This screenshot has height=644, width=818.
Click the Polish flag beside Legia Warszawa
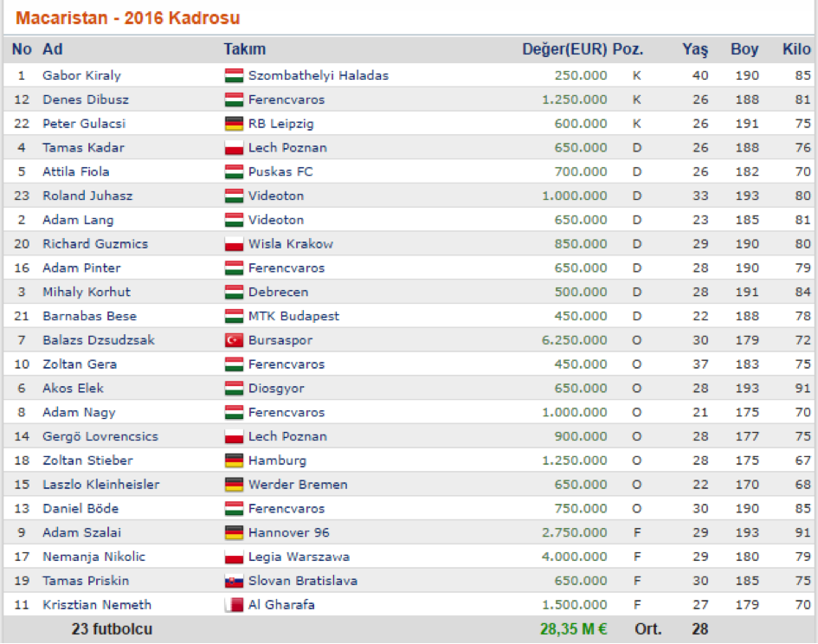tap(234, 557)
